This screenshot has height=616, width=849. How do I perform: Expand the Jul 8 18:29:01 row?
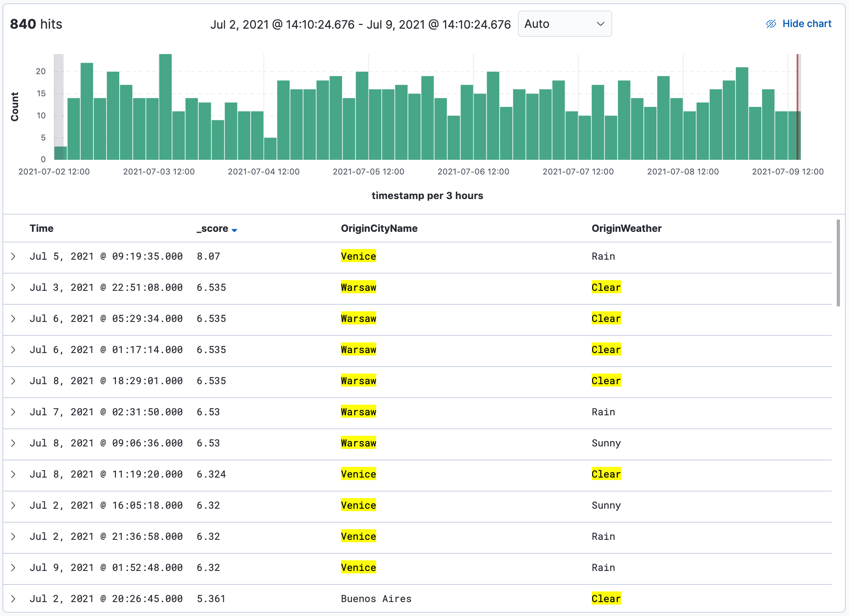13,381
